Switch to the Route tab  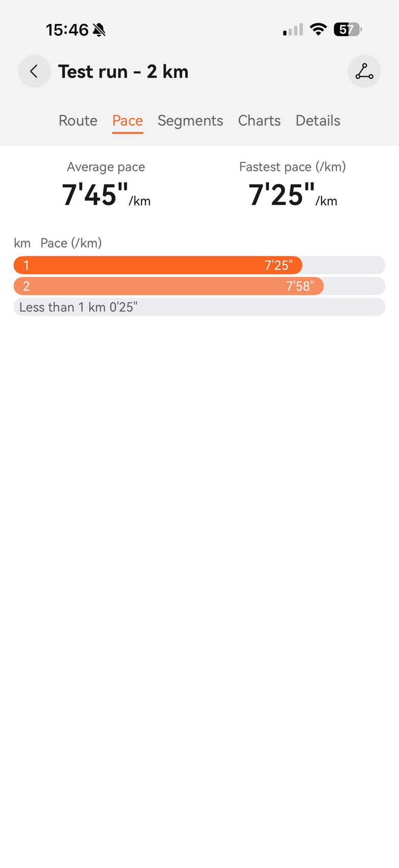click(x=78, y=121)
